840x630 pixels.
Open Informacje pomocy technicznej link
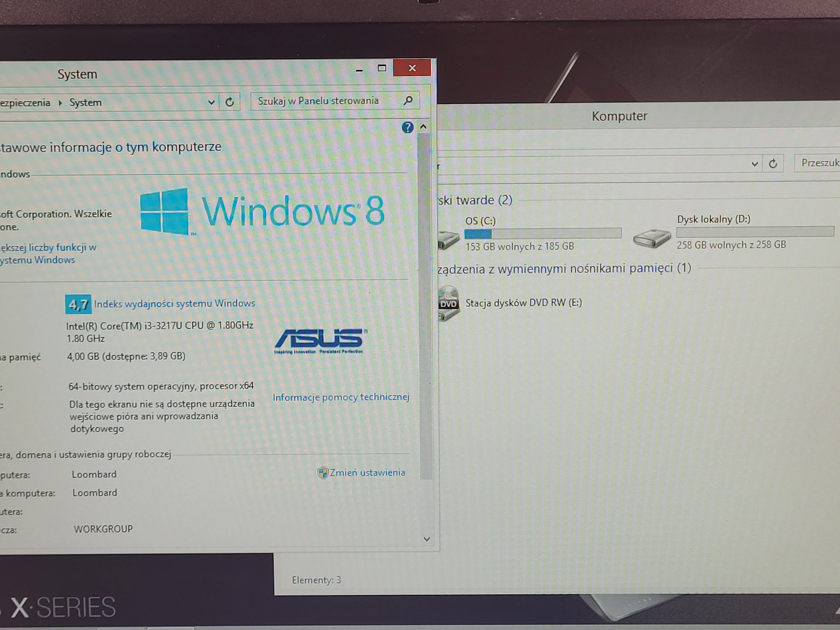[x=341, y=397]
